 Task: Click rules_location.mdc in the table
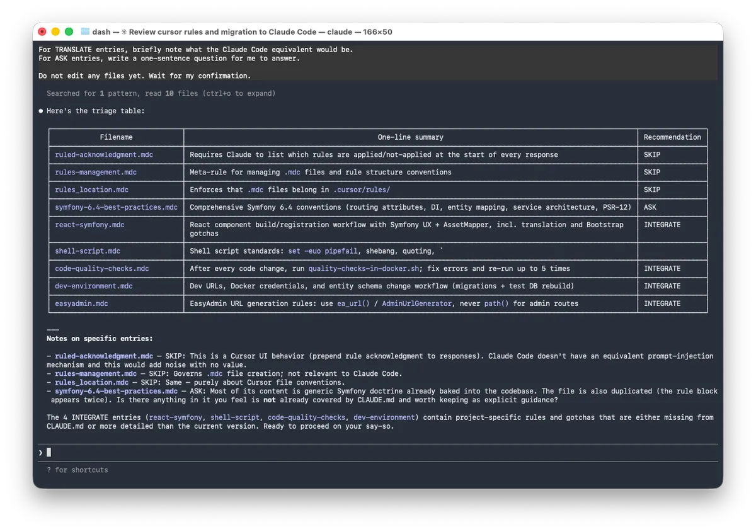(x=91, y=190)
